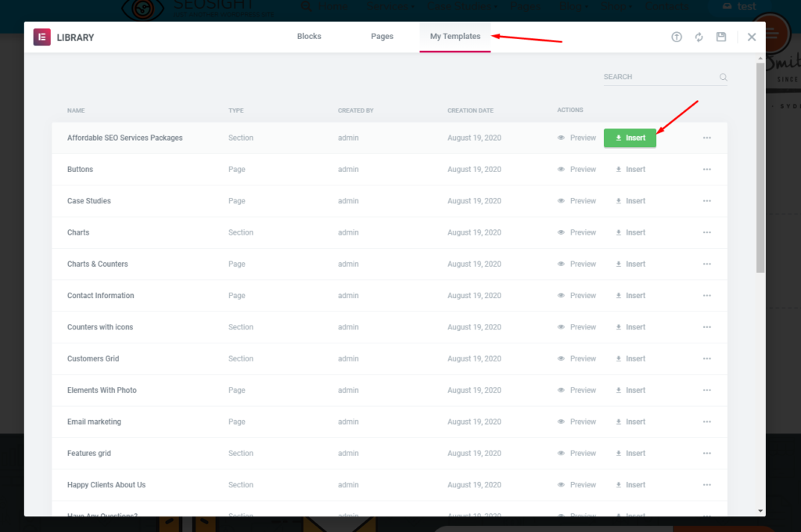Insert Affordable SEO Services Packages template
Screen dimensions: 801x532
coord(630,138)
